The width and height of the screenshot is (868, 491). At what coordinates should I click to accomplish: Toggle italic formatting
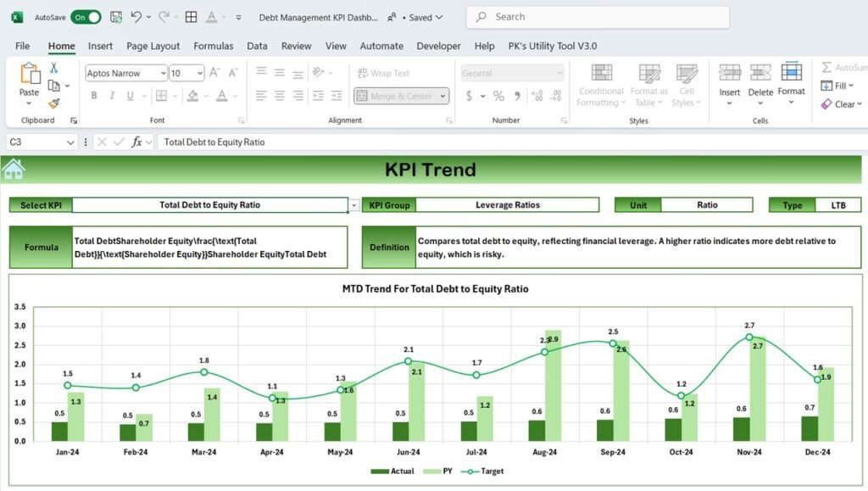coord(111,95)
